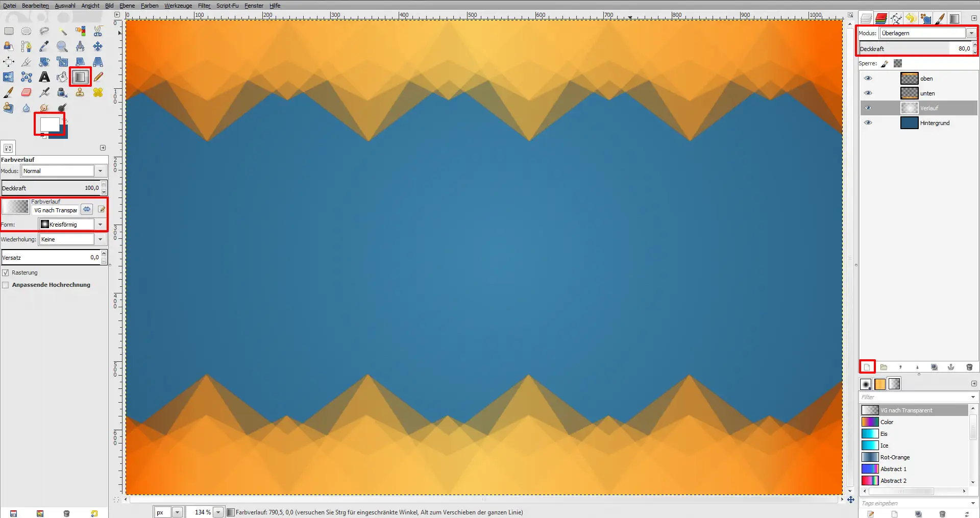Create a new layer via page icon
980x518 pixels.
coord(867,367)
